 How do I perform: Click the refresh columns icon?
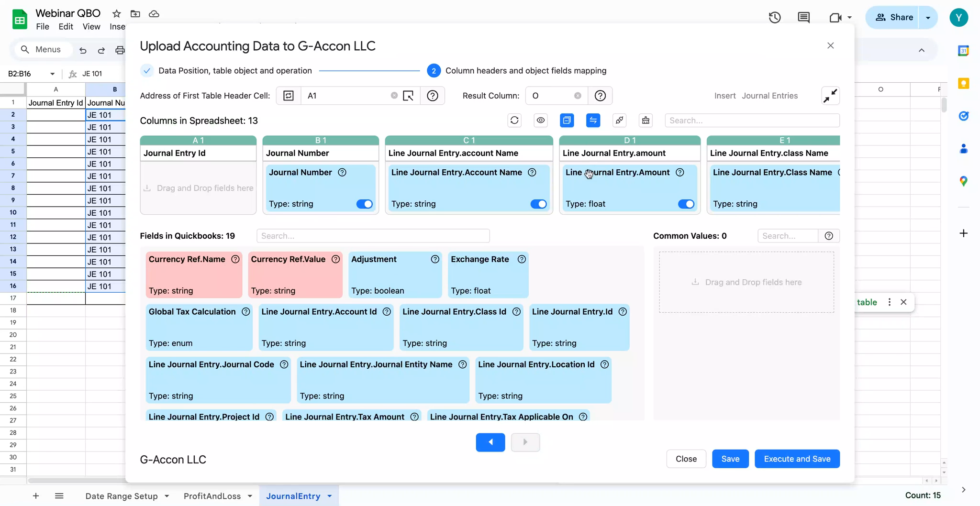click(514, 121)
